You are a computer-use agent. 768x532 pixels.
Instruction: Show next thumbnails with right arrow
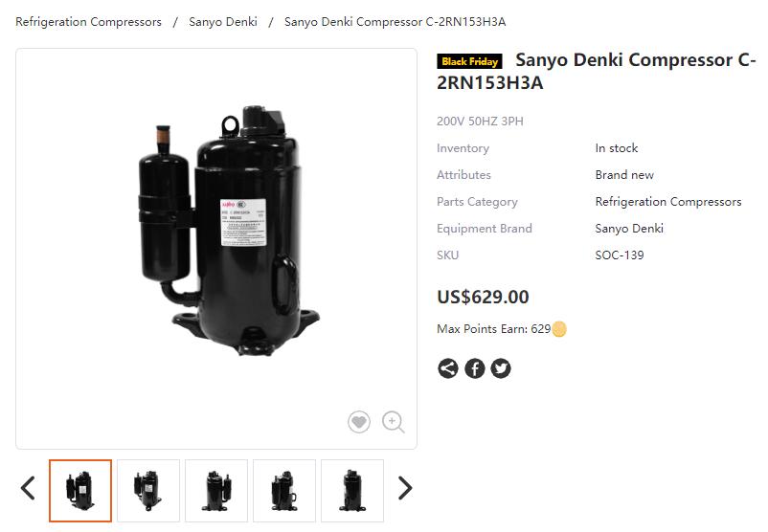click(405, 488)
